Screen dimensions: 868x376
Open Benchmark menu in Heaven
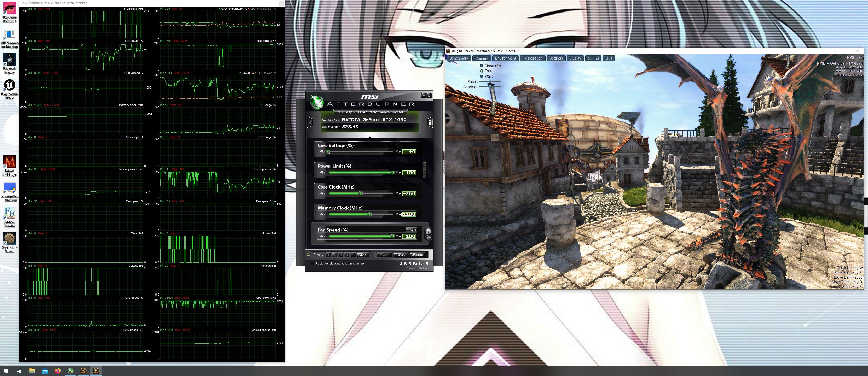click(x=459, y=58)
